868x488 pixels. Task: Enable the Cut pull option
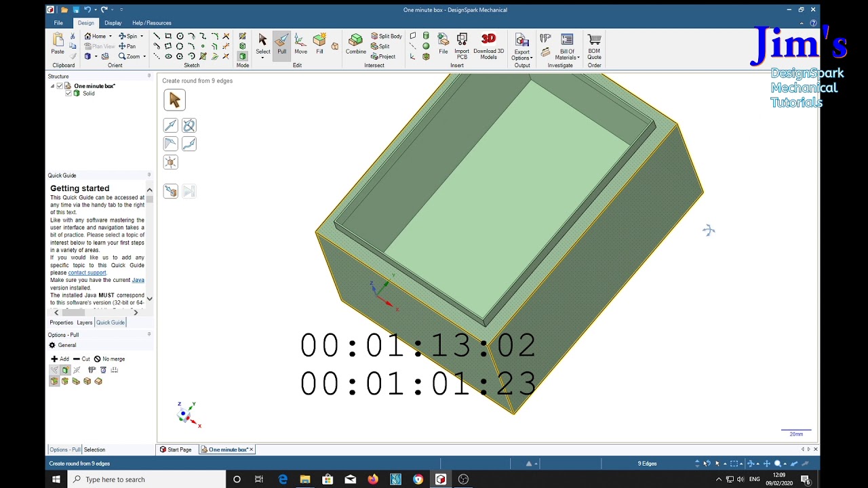(x=81, y=359)
